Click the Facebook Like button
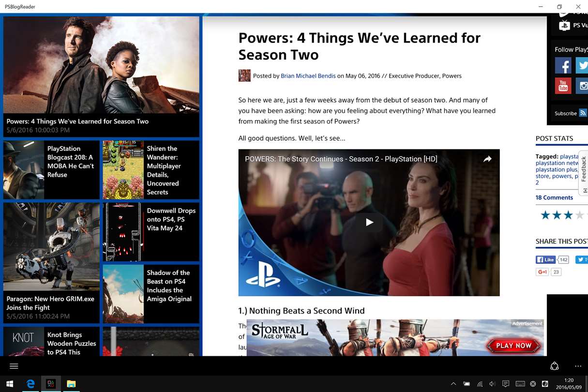The height and width of the screenshot is (392, 588). 545,259
